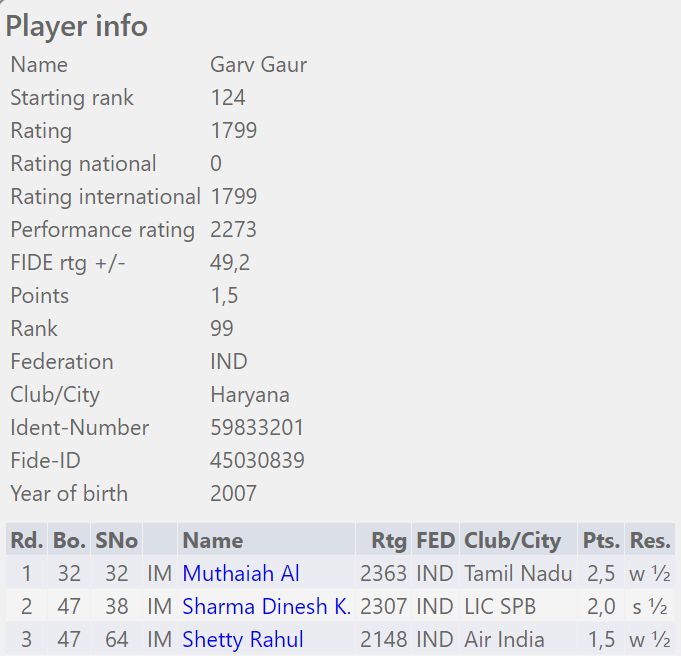
Task: Click the player name Garv Gaur
Action: (x=258, y=65)
